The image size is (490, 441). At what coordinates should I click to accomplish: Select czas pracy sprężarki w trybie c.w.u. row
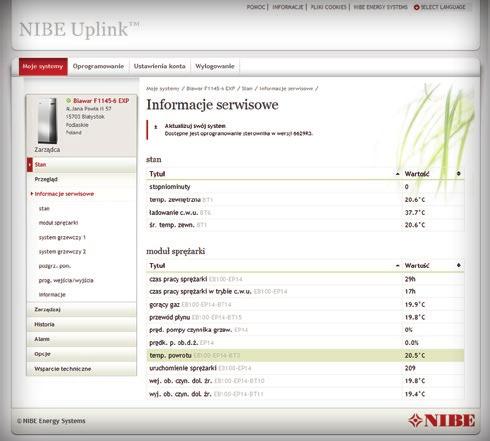[305, 292]
